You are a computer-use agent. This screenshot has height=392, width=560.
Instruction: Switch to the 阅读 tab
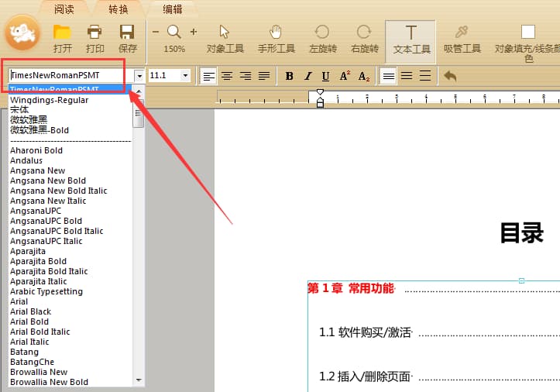64,9
